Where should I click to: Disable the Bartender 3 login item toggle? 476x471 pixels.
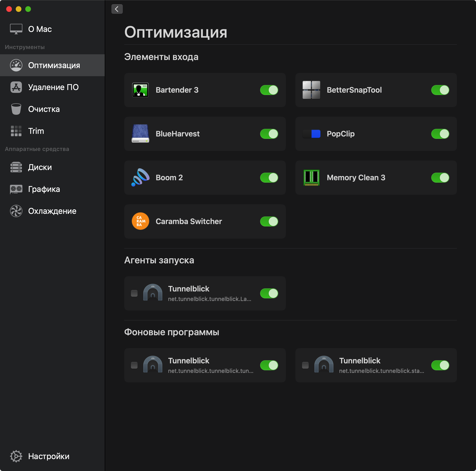(269, 90)
